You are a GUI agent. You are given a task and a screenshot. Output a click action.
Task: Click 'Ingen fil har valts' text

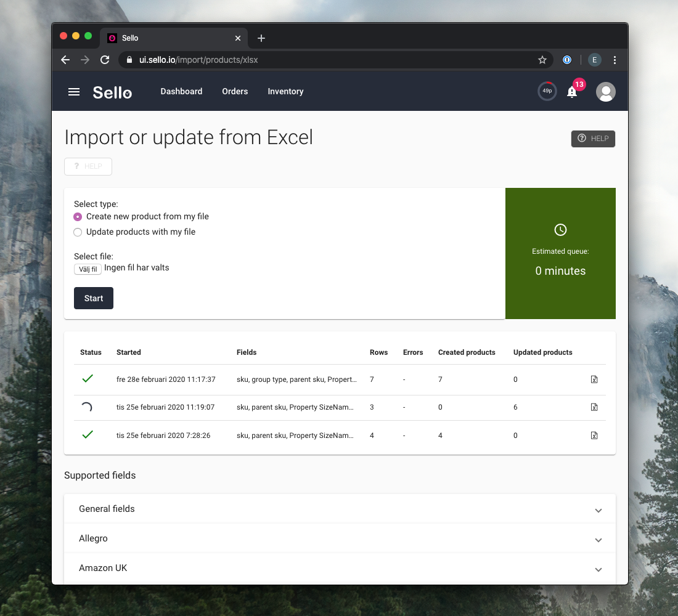click(x=137, y=267)
